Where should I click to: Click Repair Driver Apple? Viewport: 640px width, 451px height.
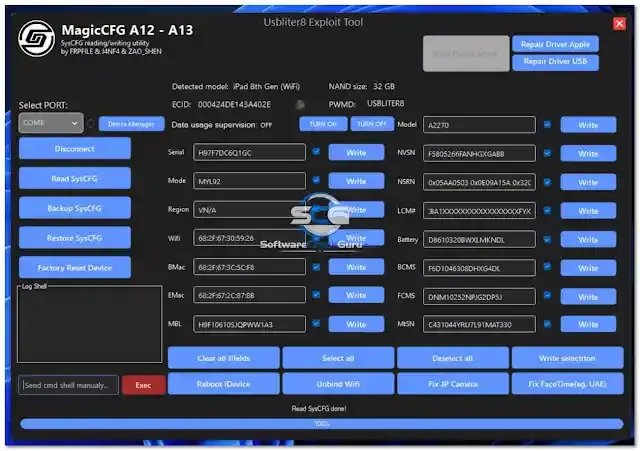pos(555,44)
